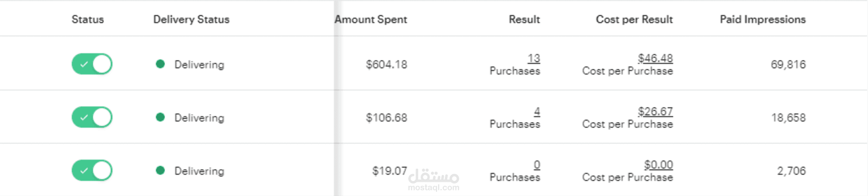Disable the status switch in the $106.68 row
Image resolution: width=868 pixels, height=196 pixels.
[x=92, y=118]
